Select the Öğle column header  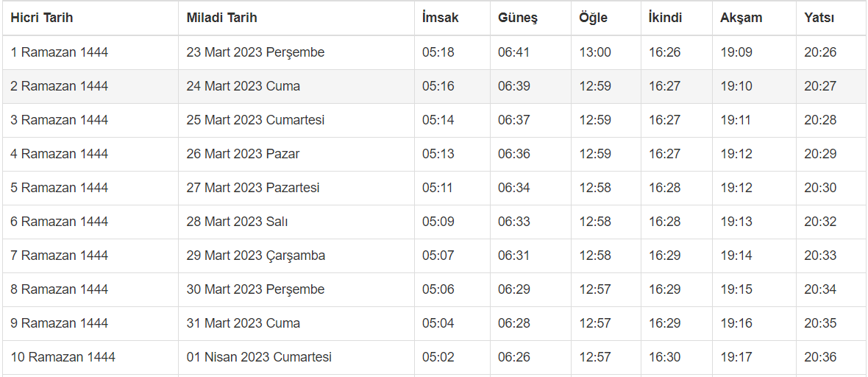[x=594, y=18]
